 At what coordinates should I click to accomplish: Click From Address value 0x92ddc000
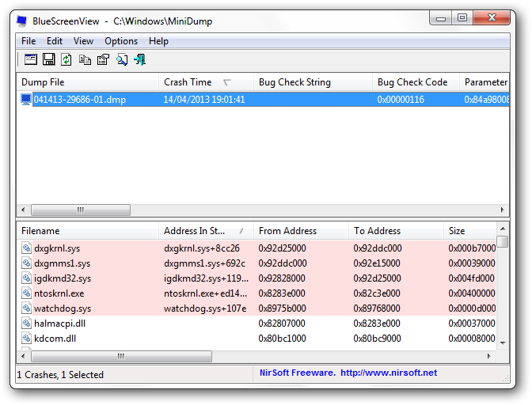pyautogui.click(x=283, y=263)
